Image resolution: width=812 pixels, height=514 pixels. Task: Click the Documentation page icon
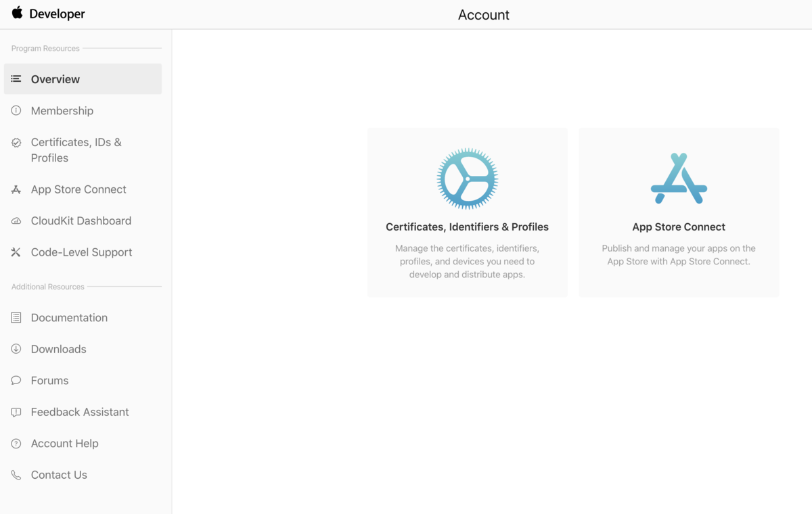pos(16,318)
